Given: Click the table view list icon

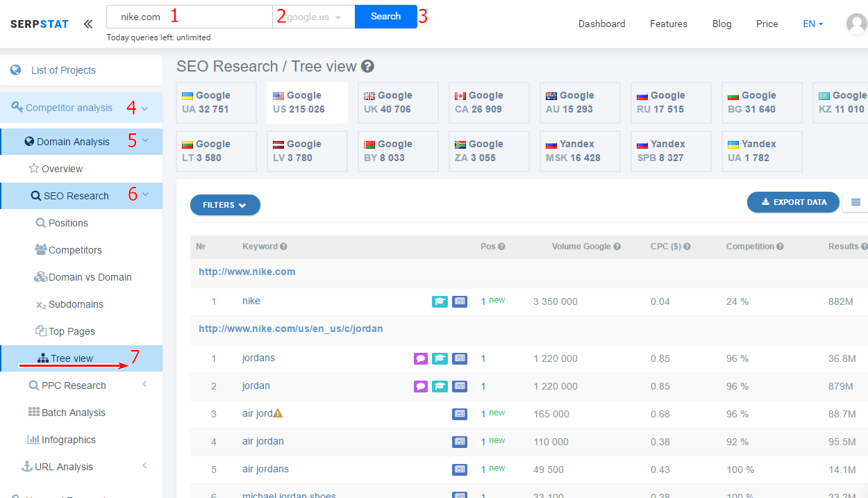Looking at the screenshot, I should click(x=856, y=202).
